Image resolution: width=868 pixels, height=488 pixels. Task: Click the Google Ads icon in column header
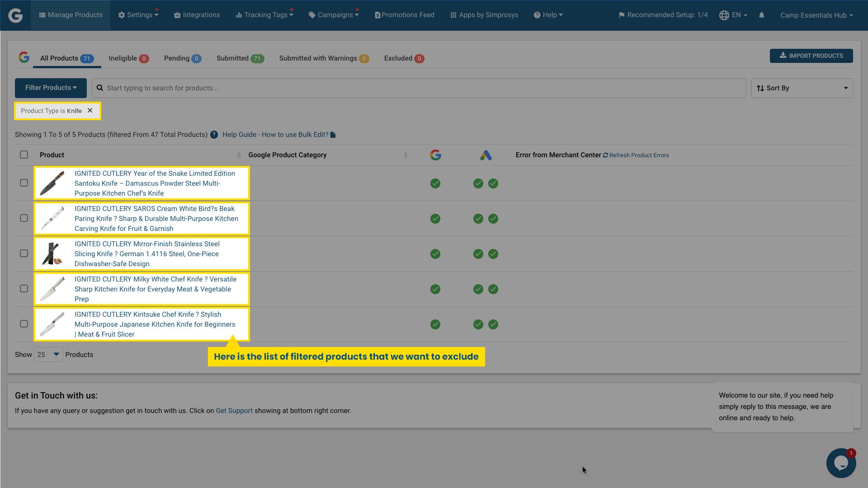[486, 155]
